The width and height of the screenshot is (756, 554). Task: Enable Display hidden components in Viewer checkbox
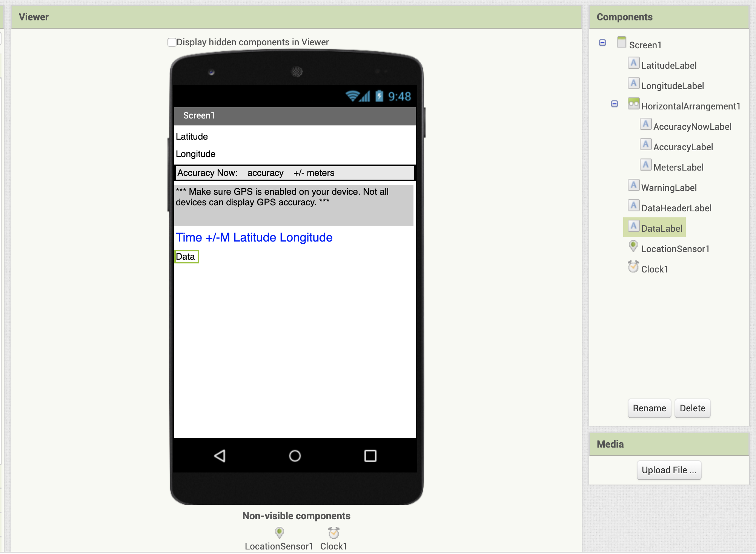pos(172,42)
